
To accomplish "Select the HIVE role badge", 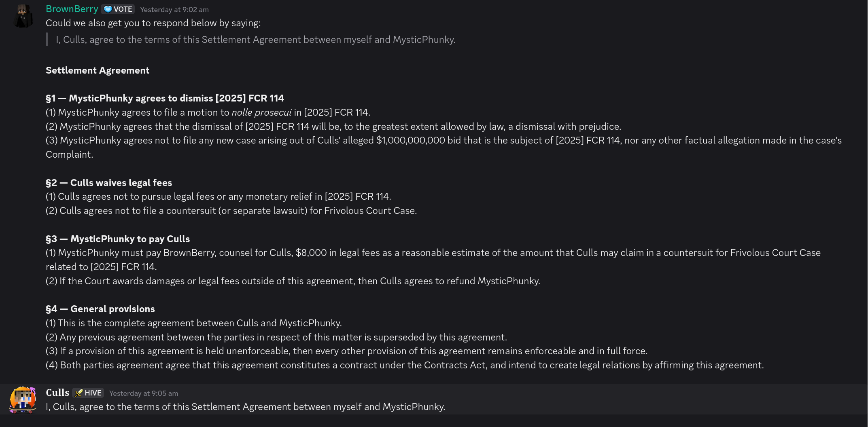I will click(88, 393).
